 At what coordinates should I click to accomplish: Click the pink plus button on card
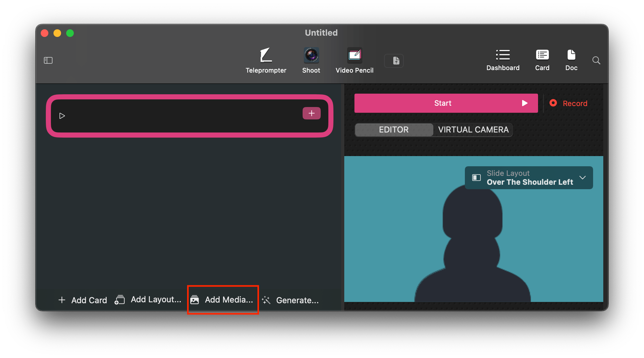click(x=311, y=113)
